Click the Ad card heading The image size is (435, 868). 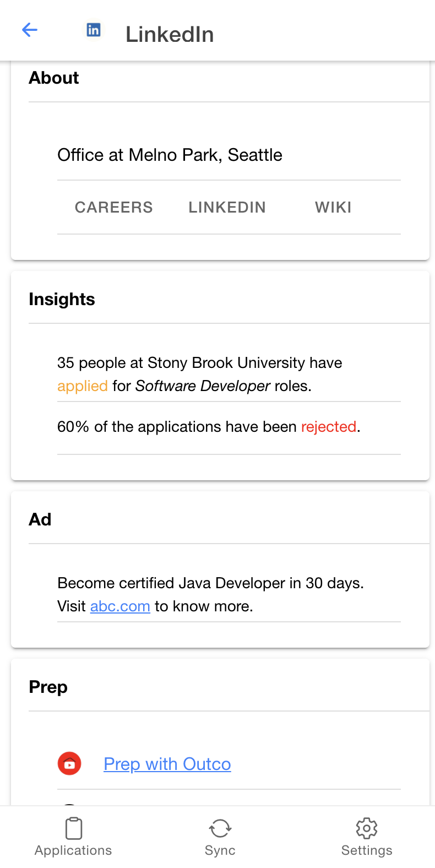40,519
